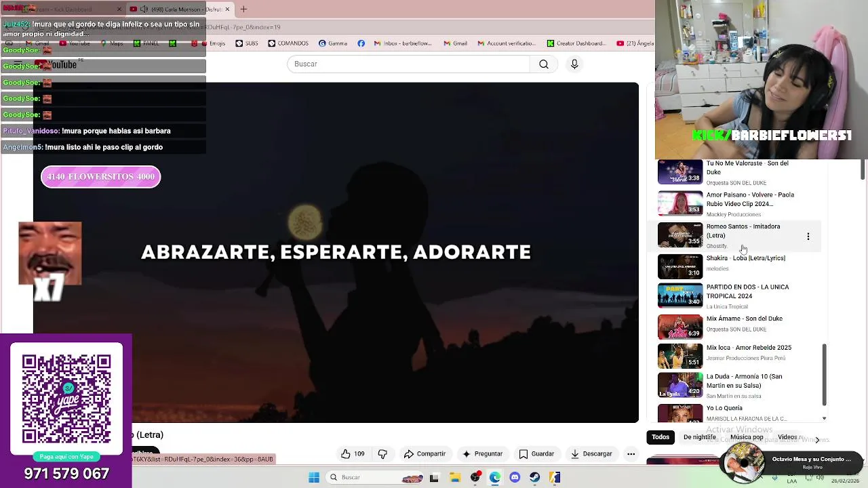Click the taskbar Buscar search box

(375, 477)
